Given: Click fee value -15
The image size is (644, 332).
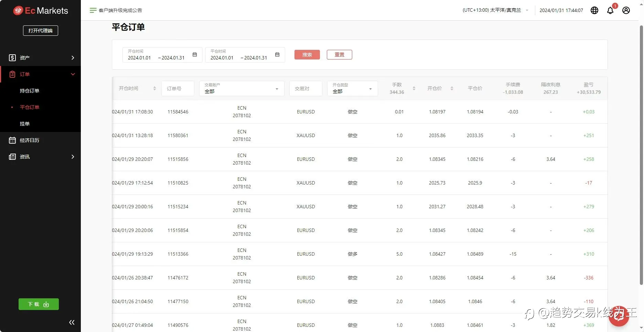Looking at the screenshot, I should (513, 254).
